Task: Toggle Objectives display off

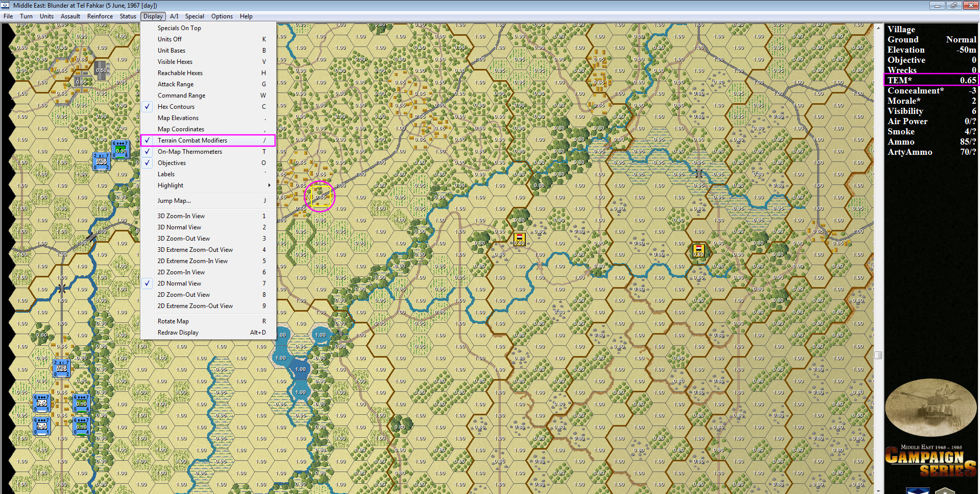Action: point(208,163)
